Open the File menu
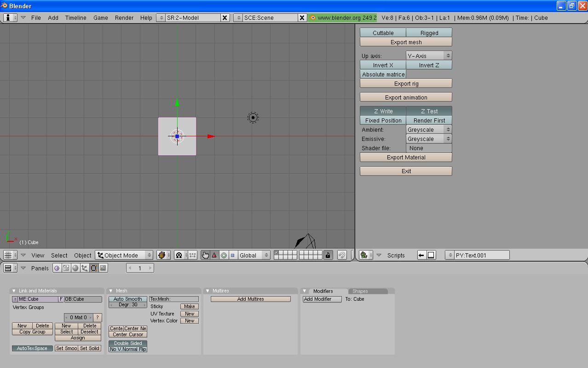The height and width of the screenshot is (368, 588). [36, 18]
